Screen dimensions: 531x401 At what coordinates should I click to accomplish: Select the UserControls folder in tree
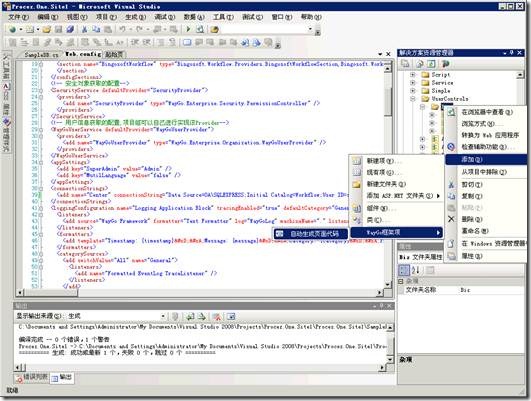[x=450, y=99]
